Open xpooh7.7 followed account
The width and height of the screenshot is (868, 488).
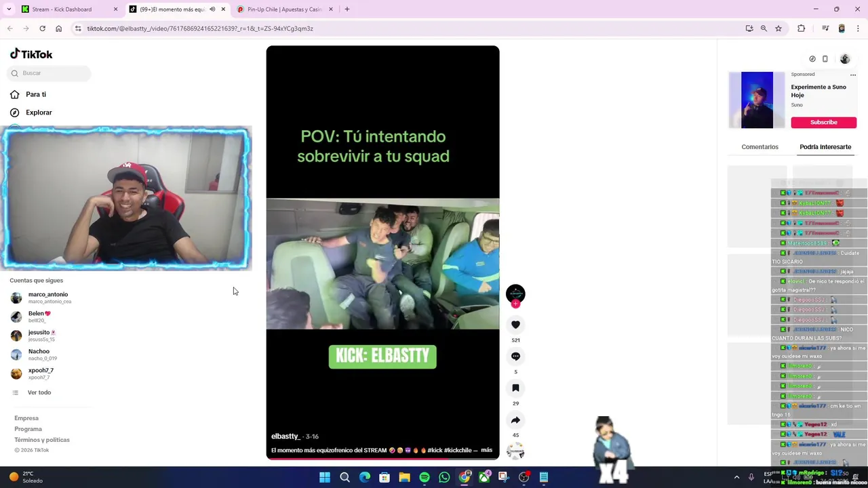tap(33, 373)
